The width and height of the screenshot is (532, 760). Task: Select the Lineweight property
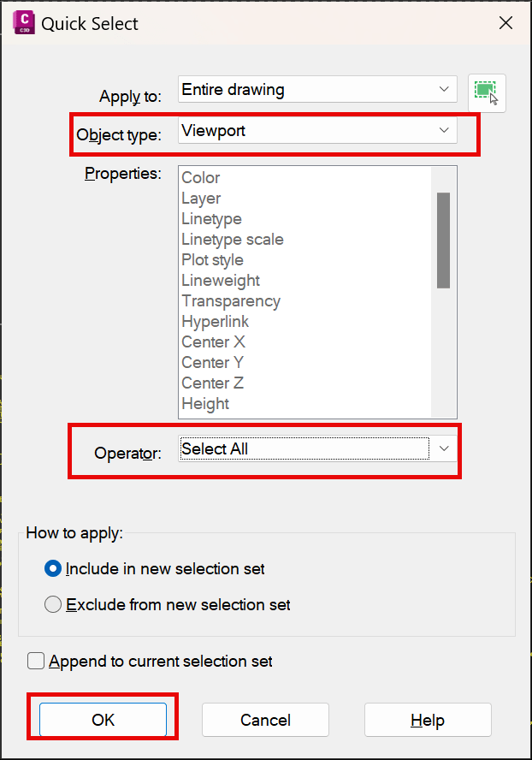coord(221,280)
